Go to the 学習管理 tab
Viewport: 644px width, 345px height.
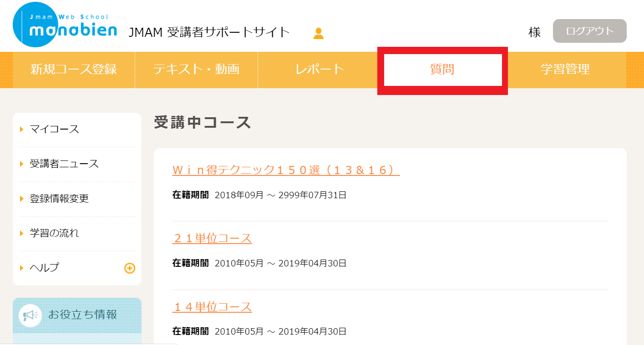[x=565, y=70]
